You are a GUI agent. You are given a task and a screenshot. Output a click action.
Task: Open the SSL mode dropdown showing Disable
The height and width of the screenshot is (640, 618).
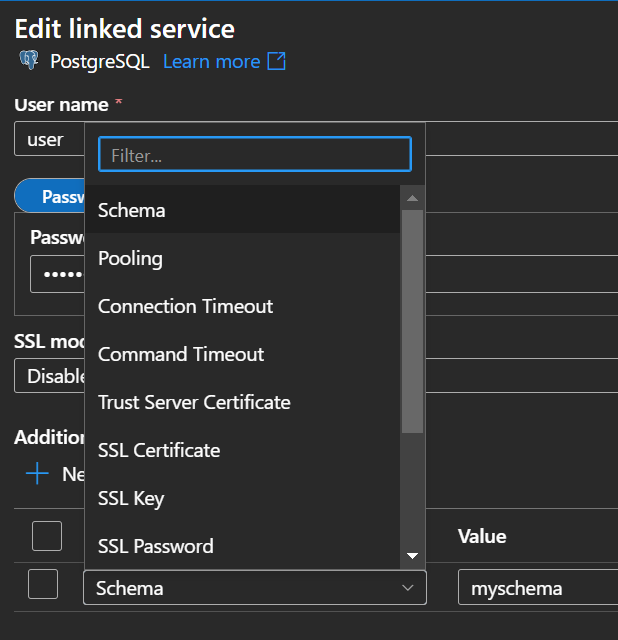tap(49, 376)
